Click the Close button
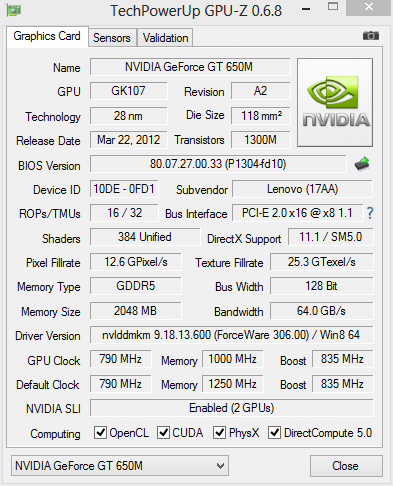 pyautogui.click(x=346, y=466)
